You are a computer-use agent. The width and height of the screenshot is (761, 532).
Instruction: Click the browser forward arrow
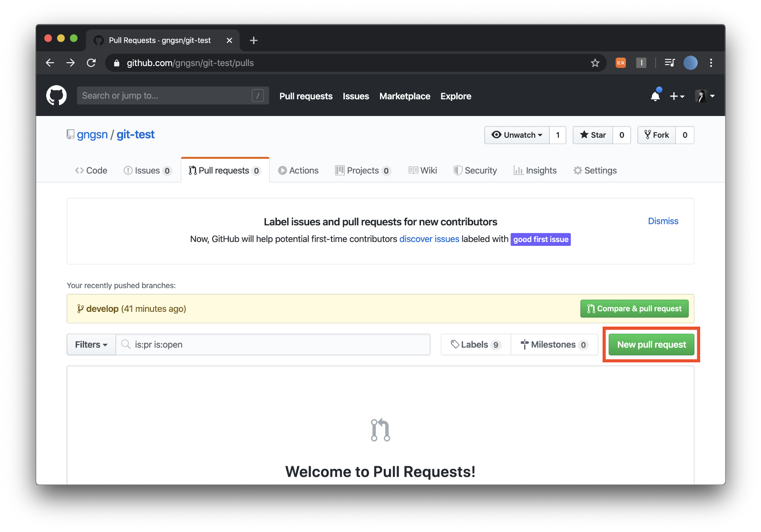click(70, 63)
